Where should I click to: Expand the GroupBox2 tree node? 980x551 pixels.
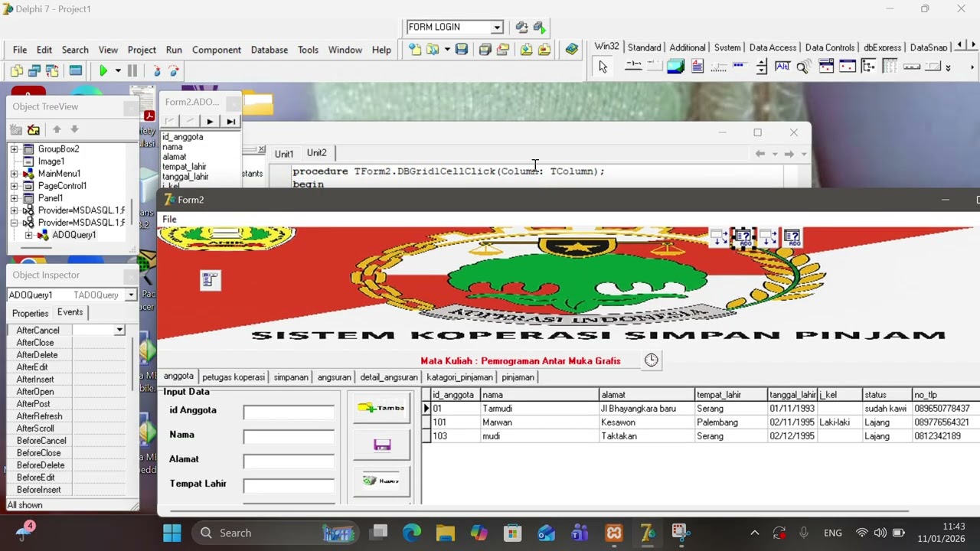click(x=14, y=149)
